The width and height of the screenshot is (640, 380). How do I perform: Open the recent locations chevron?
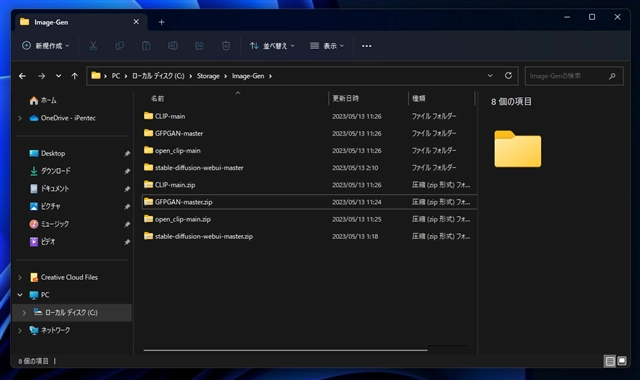click(58, 76)
